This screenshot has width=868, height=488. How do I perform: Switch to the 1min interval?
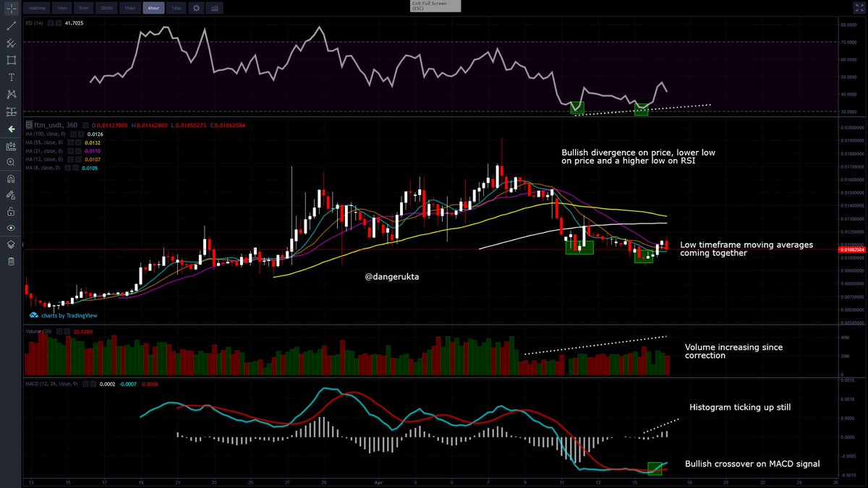[x=62, y=8]
